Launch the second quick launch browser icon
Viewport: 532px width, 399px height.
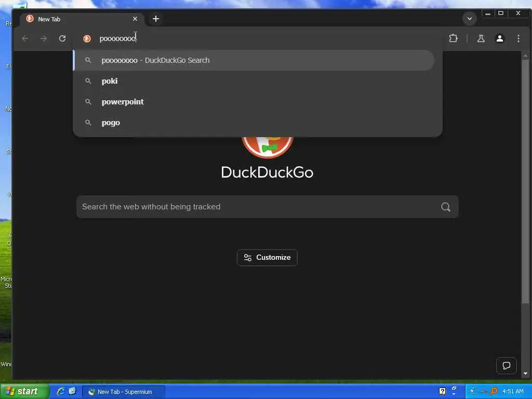point(72,391)
